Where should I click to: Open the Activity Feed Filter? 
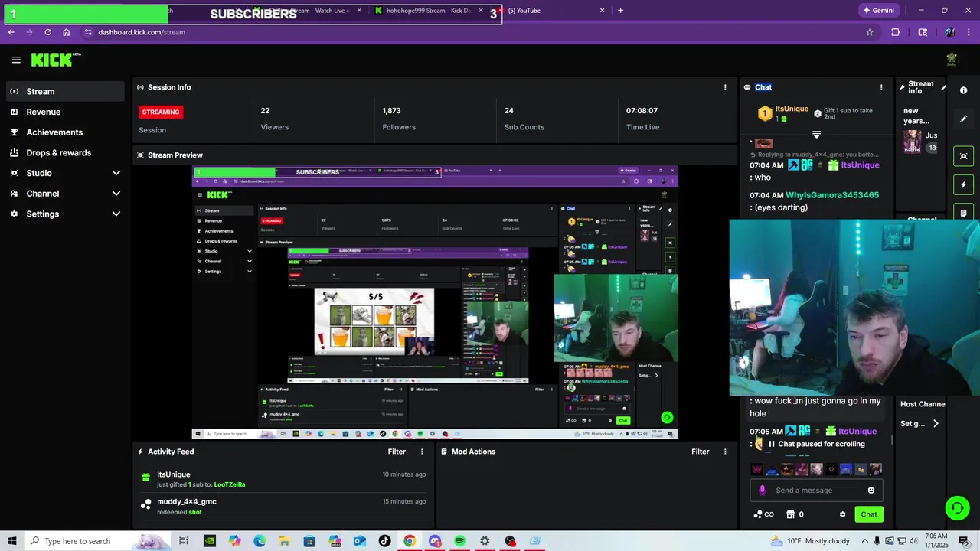[x=397, y=452]
